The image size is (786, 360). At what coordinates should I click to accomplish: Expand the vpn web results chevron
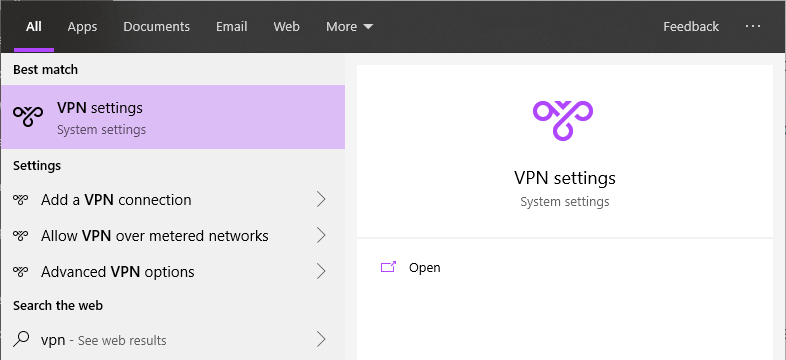pyautogui.click(x=321, y=339)
